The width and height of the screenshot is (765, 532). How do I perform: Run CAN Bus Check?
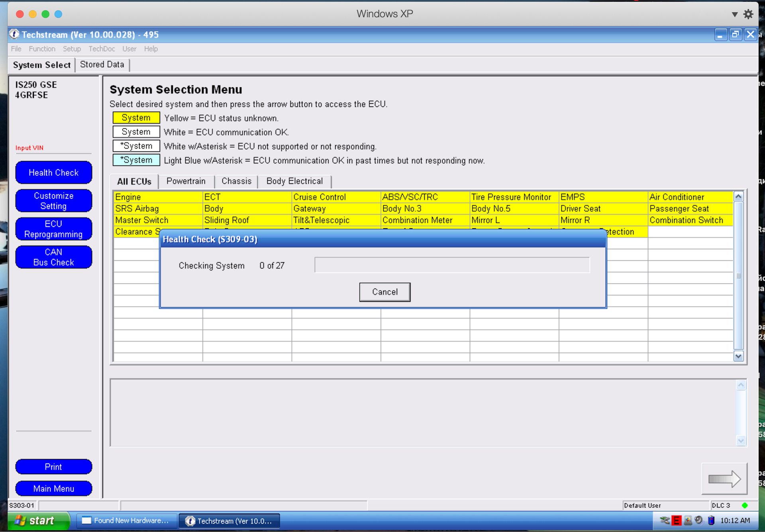click(x=54, y=257)
